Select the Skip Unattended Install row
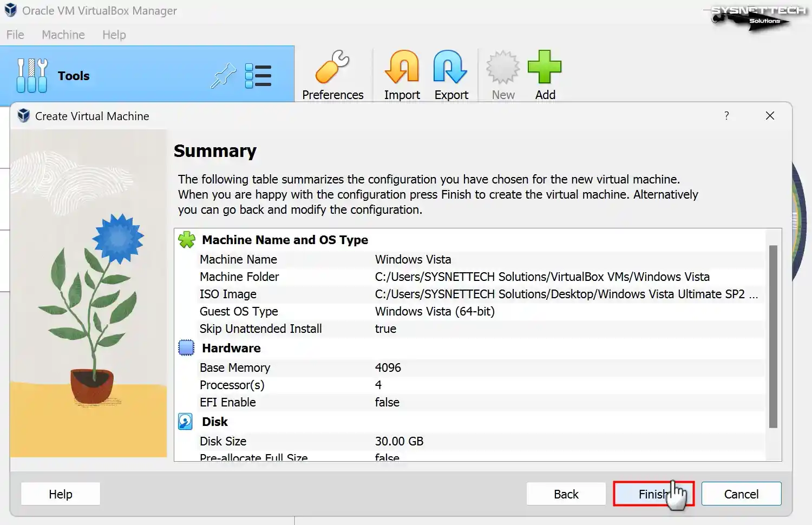This screenshot has width=812, height=525. pos(469,329)
